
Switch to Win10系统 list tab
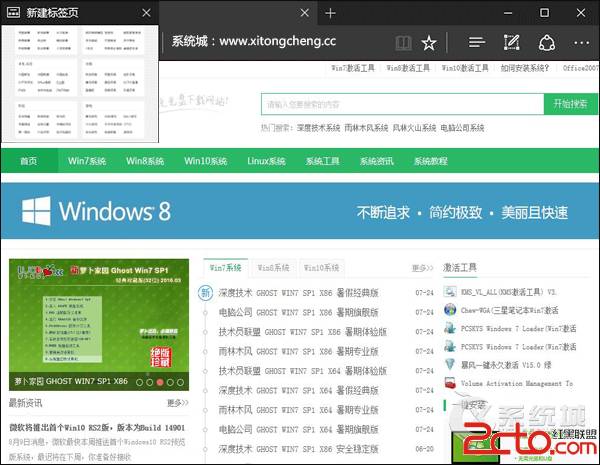321,268
